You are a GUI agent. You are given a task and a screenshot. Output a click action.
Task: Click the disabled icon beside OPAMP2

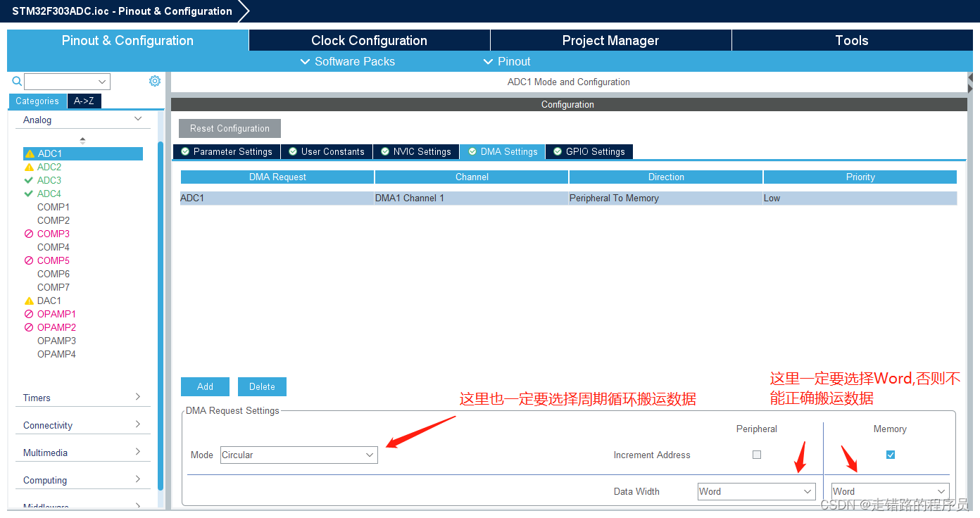[x=29, y=327]
